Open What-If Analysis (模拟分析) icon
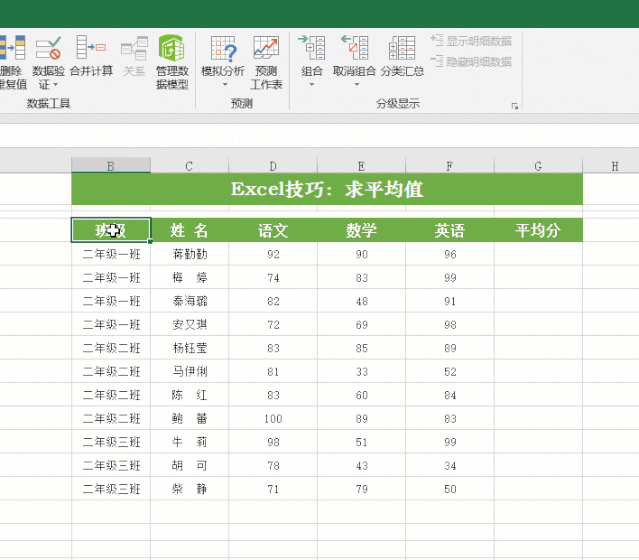Screen dimensions: 639x560 223,48
